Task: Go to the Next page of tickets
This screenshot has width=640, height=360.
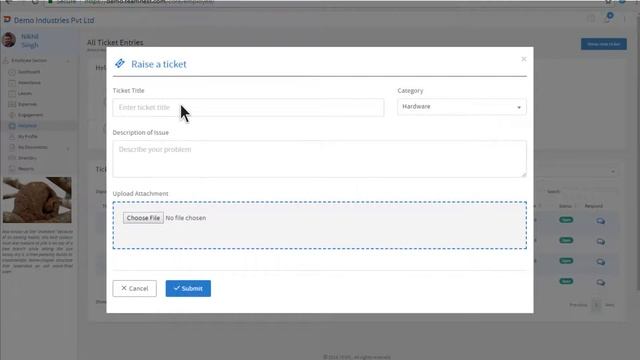Action: [x=609, y=305]
